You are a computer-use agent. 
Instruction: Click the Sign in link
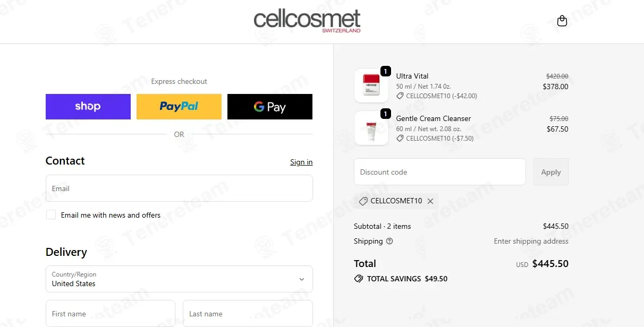click(301, 162)
